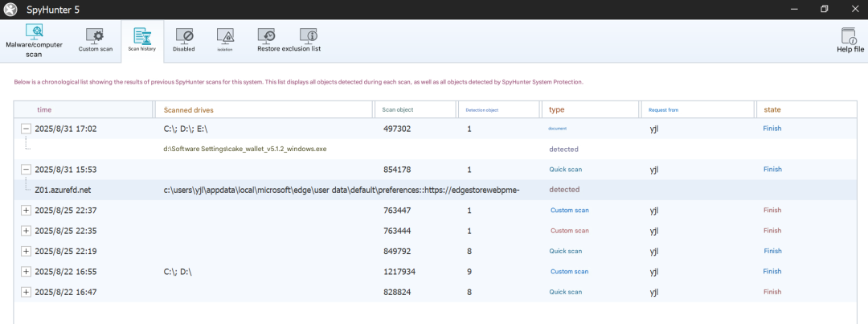868x324 pixels.
Task: Click Custom scan type for 2025/8/22 16:55
Action: [x=570, y=272]
